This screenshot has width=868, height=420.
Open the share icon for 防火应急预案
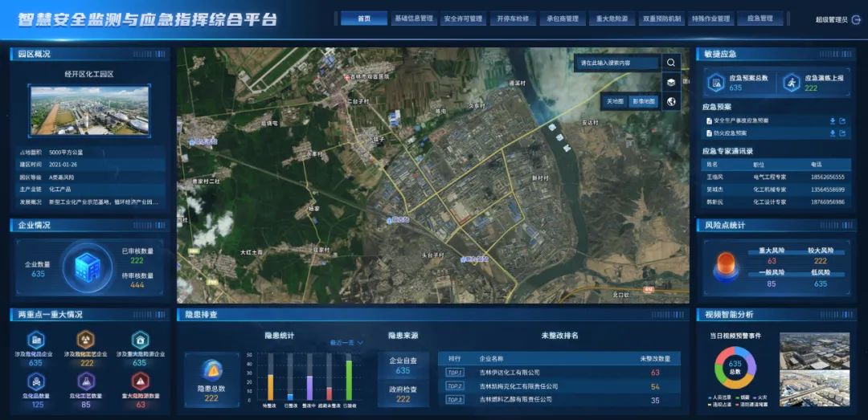tap(842, 133)
